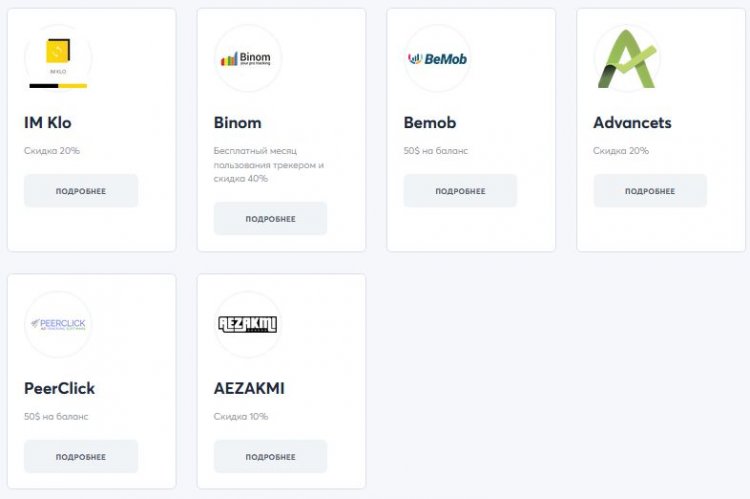Image resolution: width=750 pixels, height=499 pixels.
Task: Click the BeMob logo icon
Action: pos(437,58)
